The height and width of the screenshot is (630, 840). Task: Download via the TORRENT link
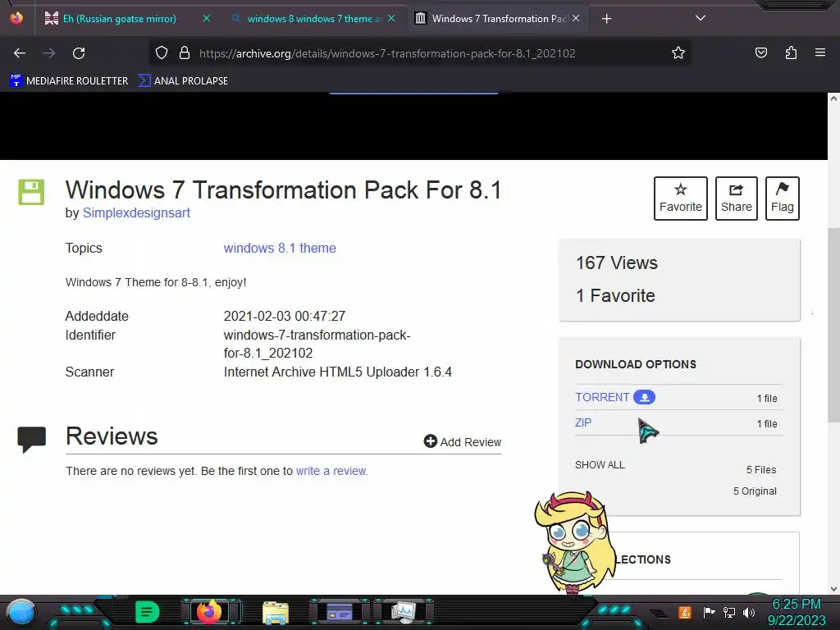[x=602, y=398]
